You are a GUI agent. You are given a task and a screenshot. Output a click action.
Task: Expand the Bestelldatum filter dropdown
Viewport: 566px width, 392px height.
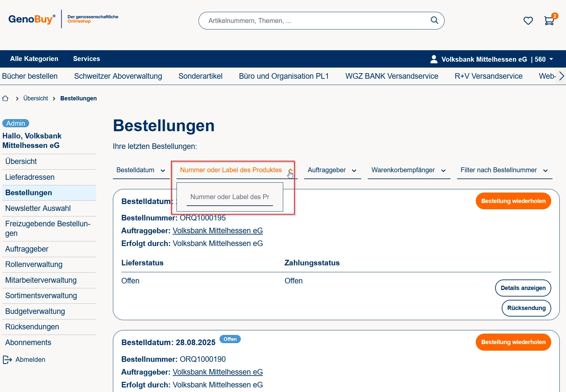tap(141, 170)
